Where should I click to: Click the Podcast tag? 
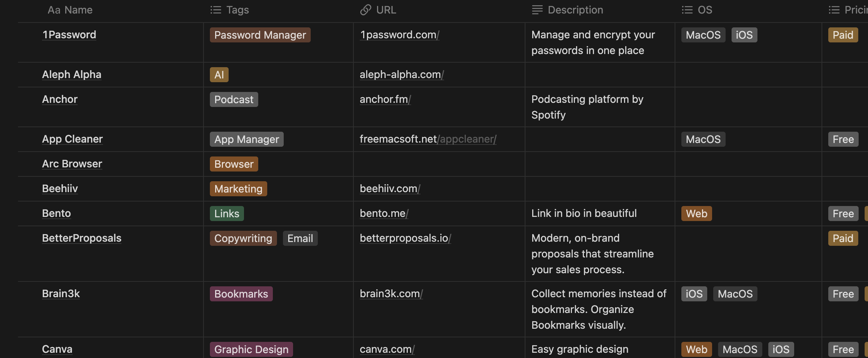coord(234,99)
